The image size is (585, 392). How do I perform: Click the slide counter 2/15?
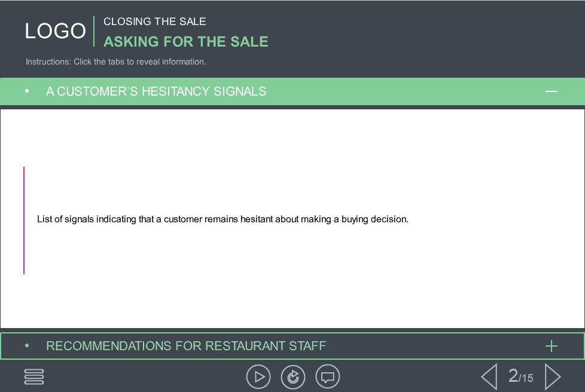[521, 376]
